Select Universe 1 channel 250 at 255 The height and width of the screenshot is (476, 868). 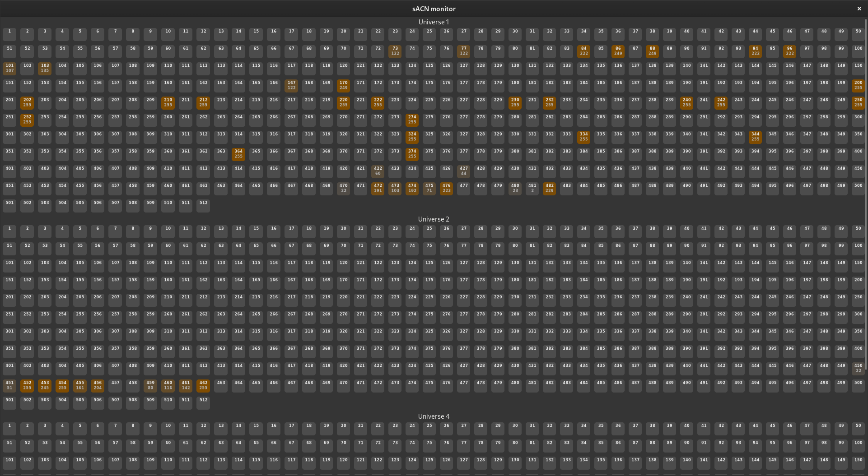coord(859,102)
